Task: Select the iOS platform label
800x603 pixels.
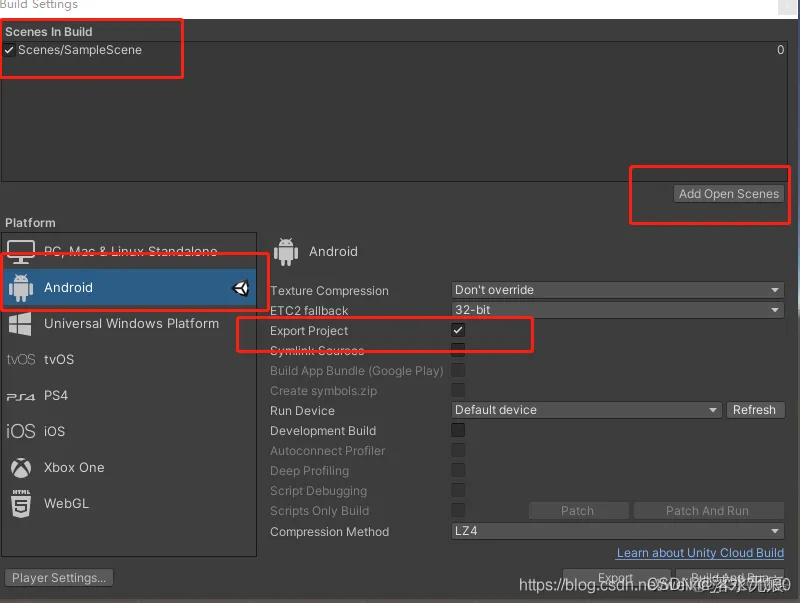Action: [54, 432]
